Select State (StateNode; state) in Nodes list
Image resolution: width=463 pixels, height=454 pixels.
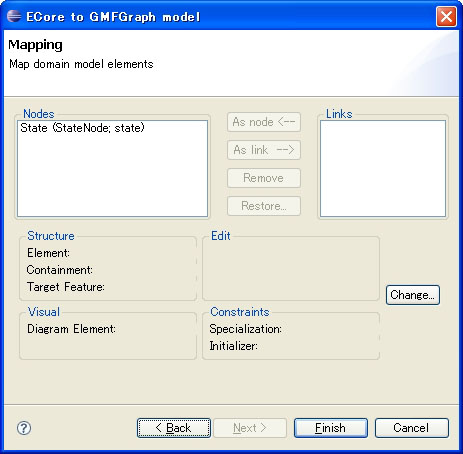82,128
